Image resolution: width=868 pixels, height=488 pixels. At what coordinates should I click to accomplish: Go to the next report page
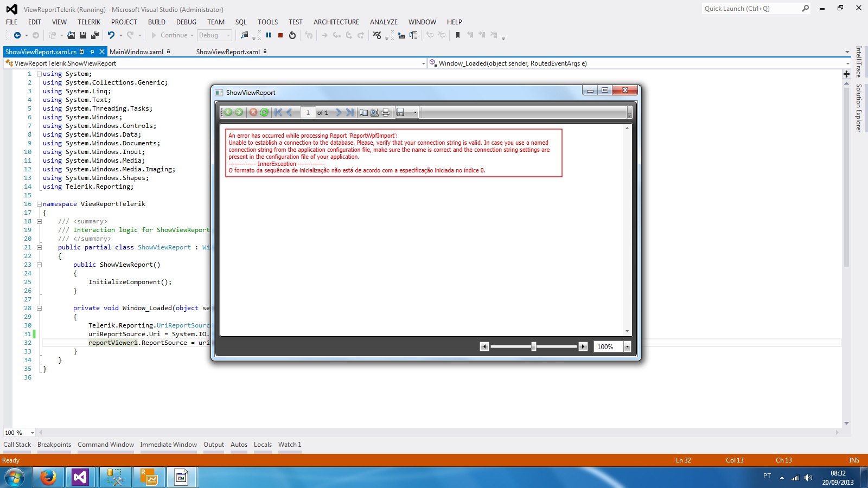tap(339, 112)
